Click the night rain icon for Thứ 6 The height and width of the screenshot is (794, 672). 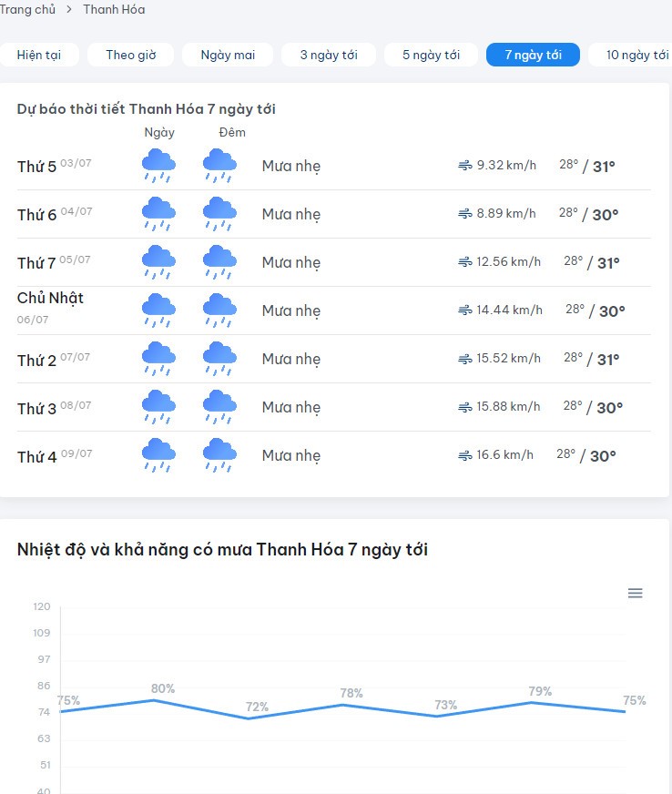pyautogui.click(x=219, y=214)
